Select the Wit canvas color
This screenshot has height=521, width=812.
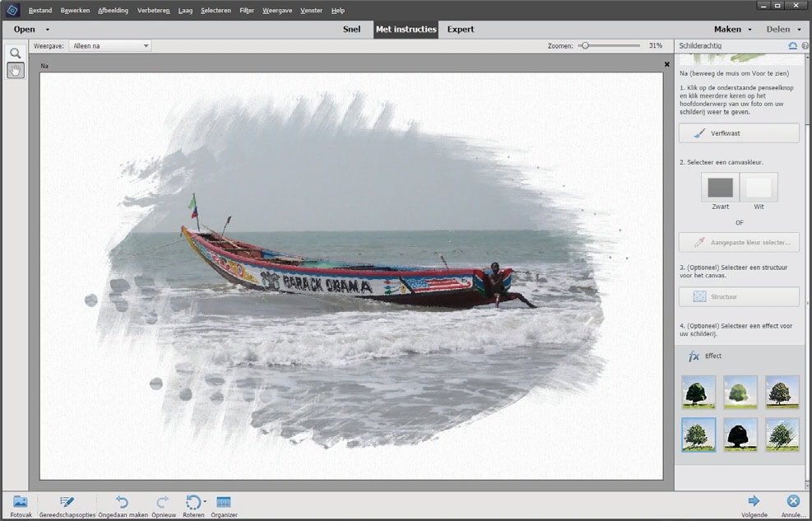pos(759,188)
